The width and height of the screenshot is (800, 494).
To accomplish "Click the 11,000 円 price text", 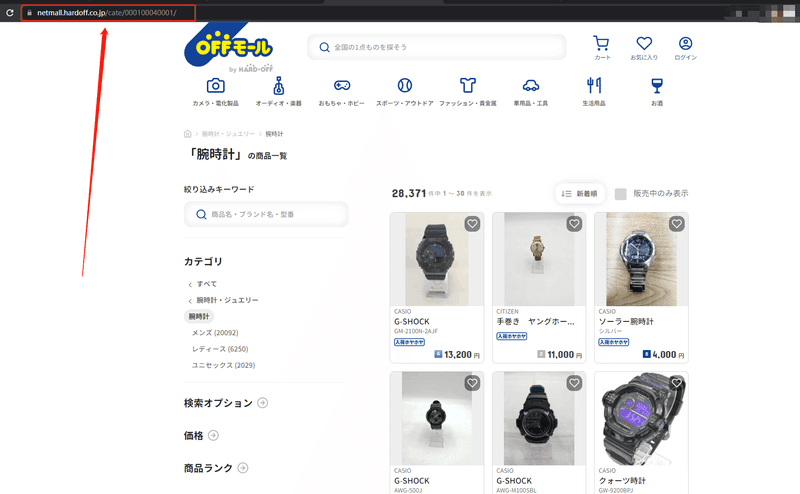I will coord(565,355).
